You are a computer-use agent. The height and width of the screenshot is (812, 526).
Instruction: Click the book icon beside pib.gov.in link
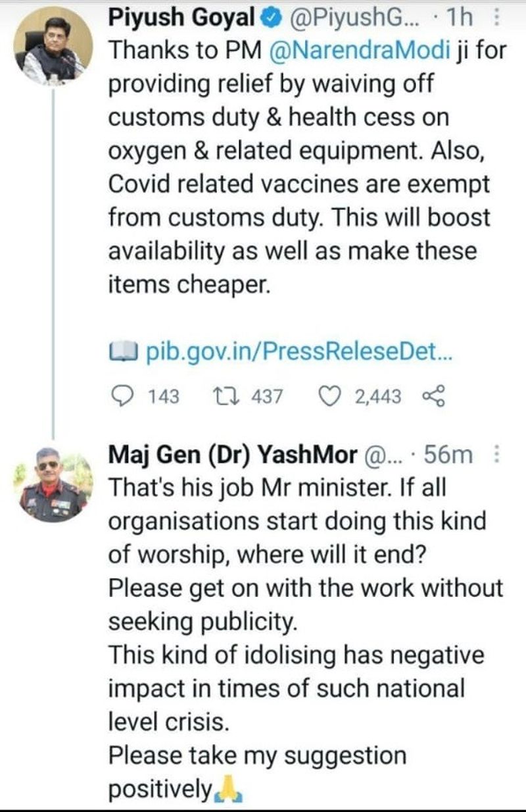pos(123,353)
